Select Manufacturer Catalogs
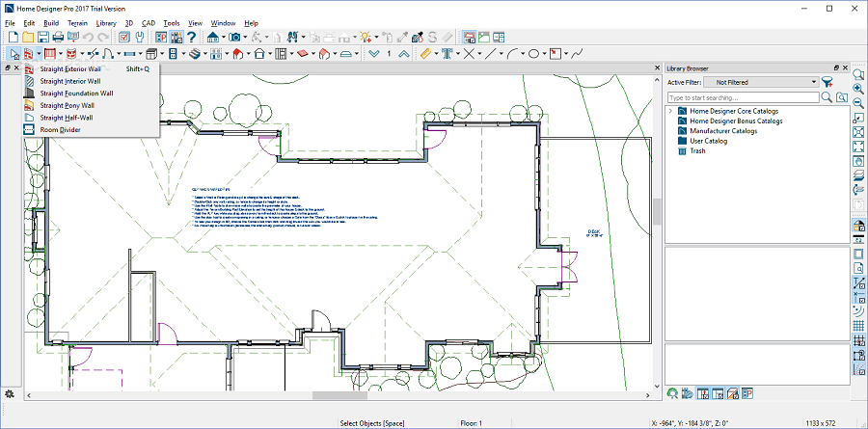Screen dimensions: 868x429 723,131
